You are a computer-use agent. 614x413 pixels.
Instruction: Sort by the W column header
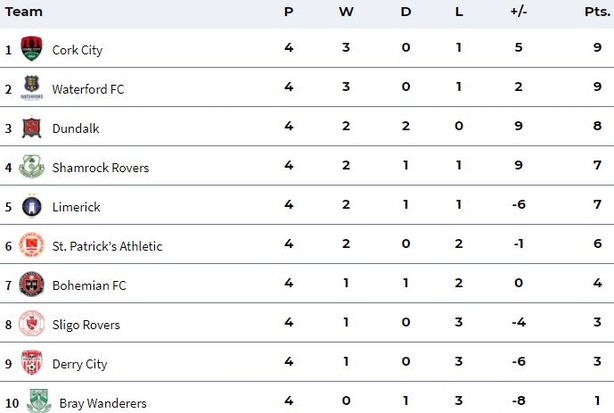point(346,12)
